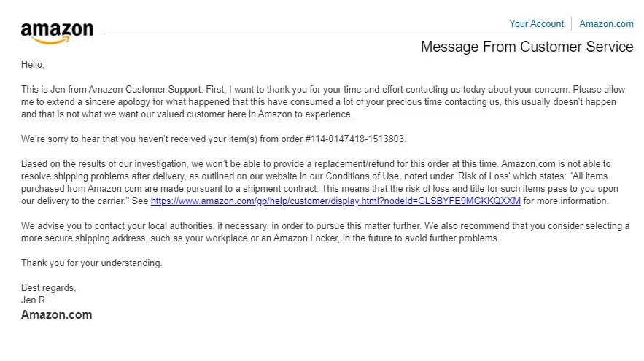Image resolution: width=644 pixels, height=361 pixels.
Task: Click the Hello greeting line
Action: click(33, 64)
